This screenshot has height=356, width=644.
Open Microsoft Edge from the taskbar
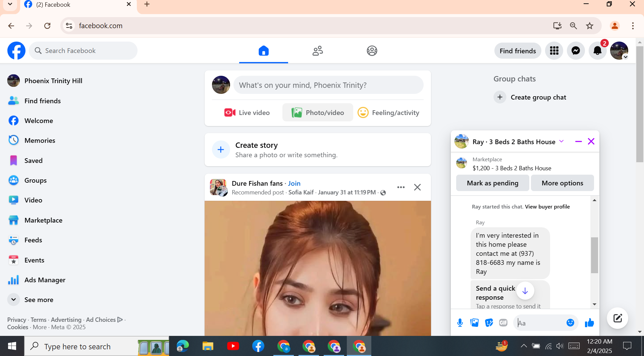tap(182, 346)
